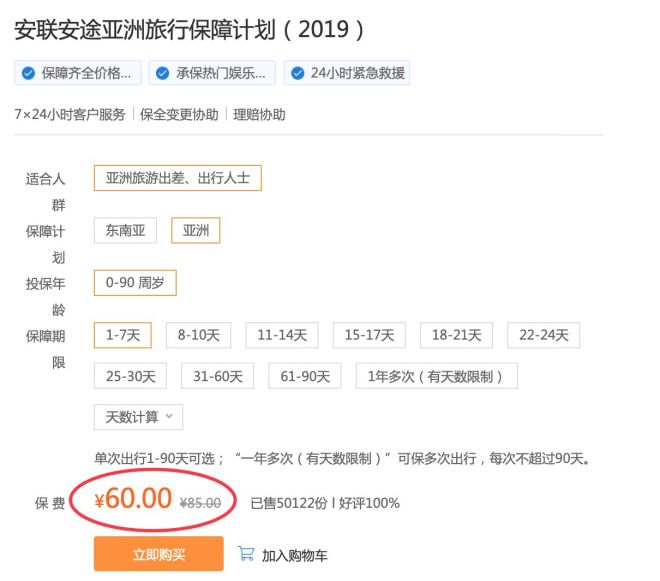Select the 22-24天 coverage period
This screenshot has width=660, height=581.
[543, 335]
